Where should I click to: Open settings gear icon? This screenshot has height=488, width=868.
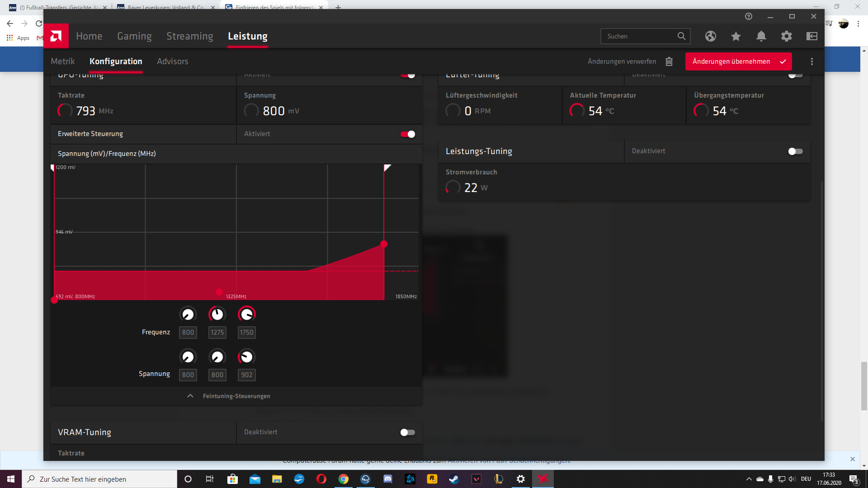point(787,36)
